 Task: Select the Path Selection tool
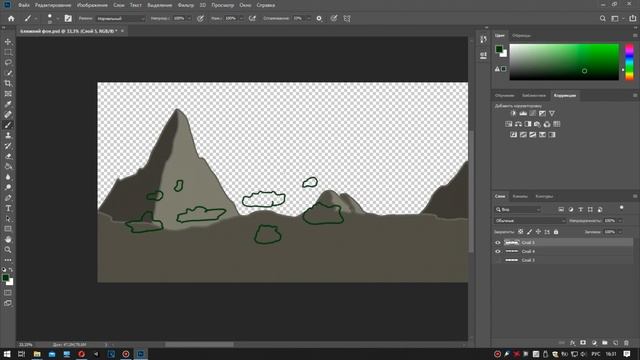tap(8, 219)
